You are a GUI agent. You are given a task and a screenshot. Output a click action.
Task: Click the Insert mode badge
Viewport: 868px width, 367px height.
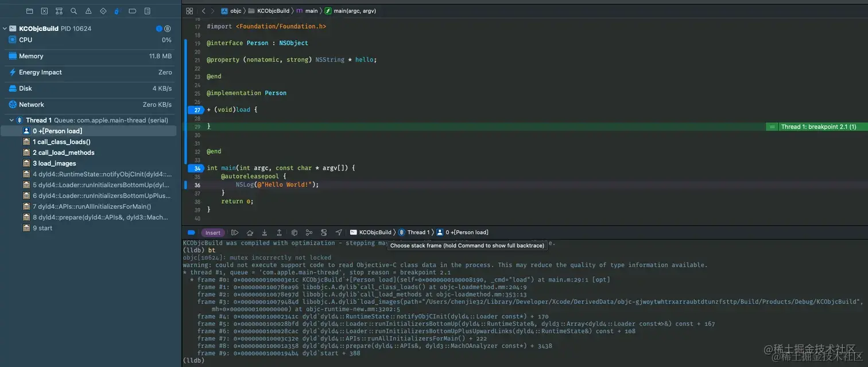212,232
